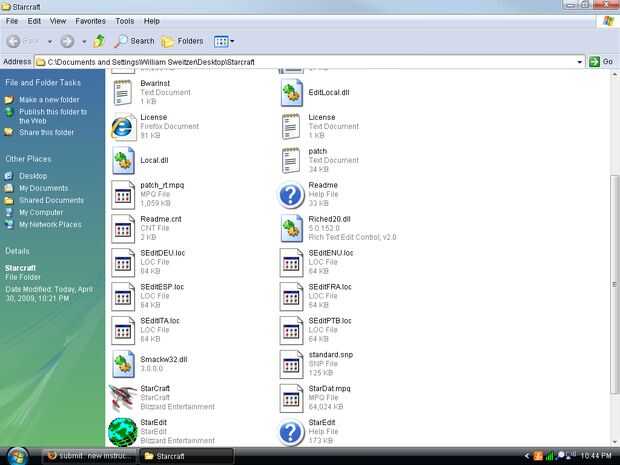Open the Windows Start orb
This screenshot has height=465, width=620.
tap(17, 456)
